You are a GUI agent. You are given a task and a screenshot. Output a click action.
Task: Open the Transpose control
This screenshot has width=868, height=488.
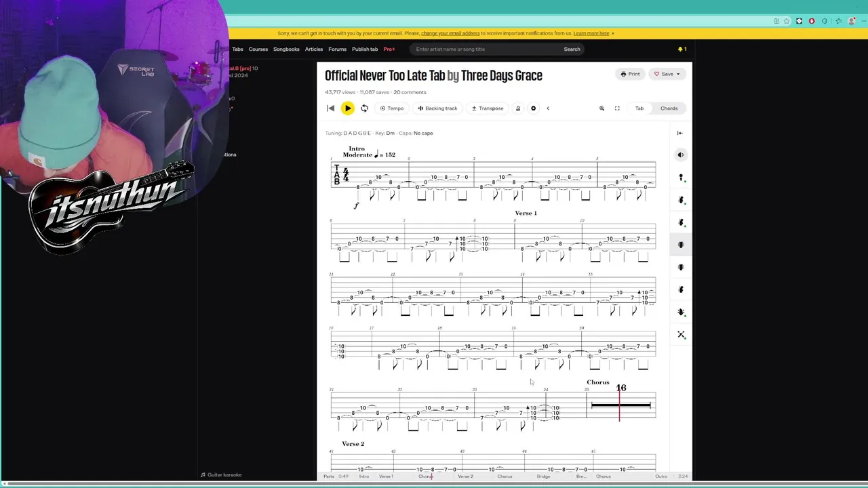pyautogui.click(x=488, y=108)
